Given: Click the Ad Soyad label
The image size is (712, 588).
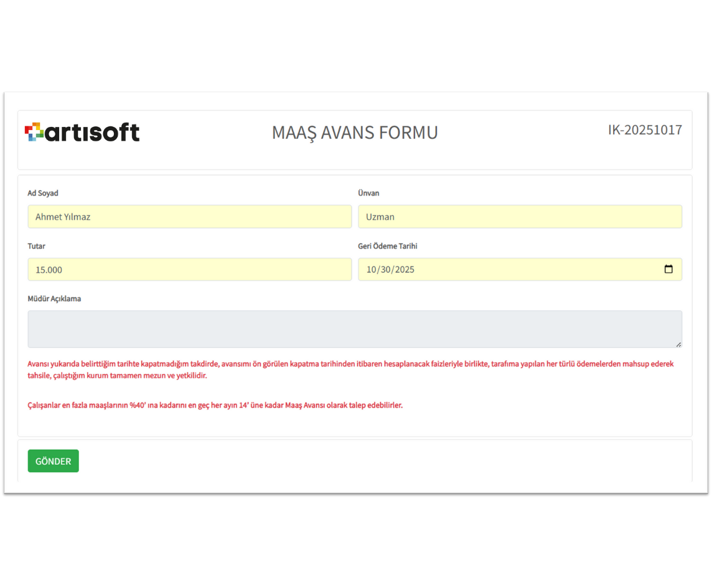Looking at the screenshot, I should 43,194.
